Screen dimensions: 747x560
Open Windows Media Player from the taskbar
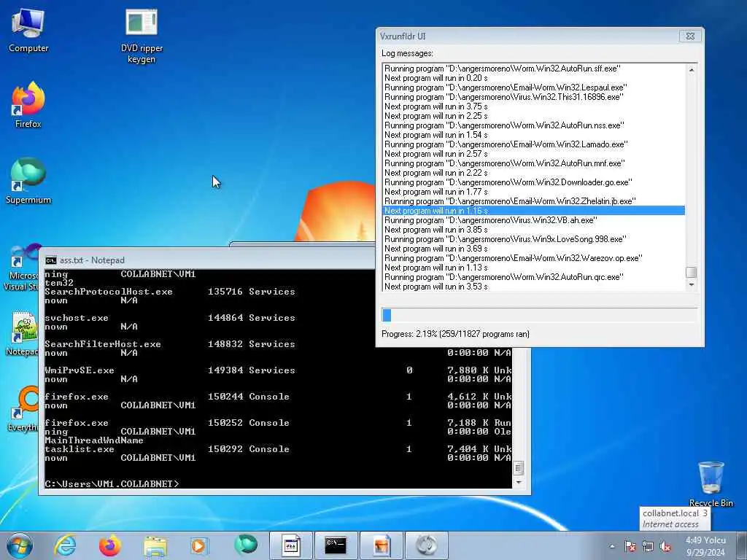pyautogui.click(x=199, y=545)
